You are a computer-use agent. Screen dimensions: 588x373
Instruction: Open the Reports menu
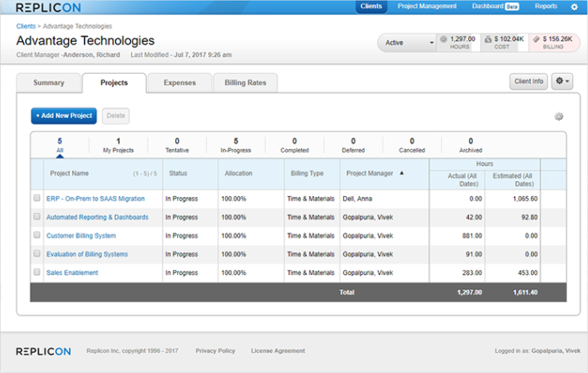(x=546, y=7)
